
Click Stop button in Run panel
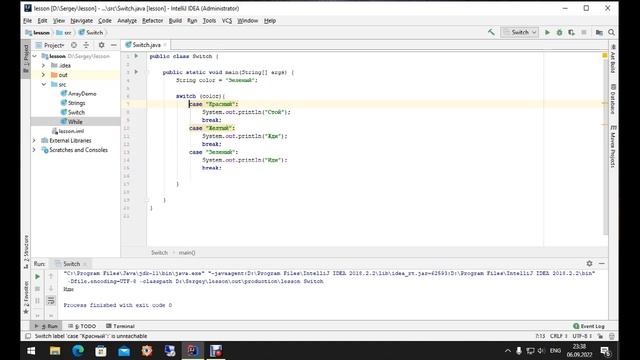click(x=37, y=289)
